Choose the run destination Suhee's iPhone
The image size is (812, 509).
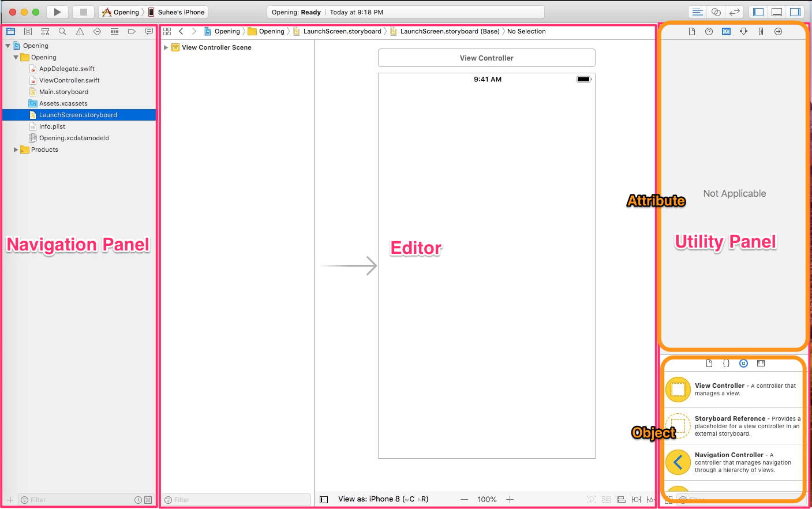click(177, 12)
